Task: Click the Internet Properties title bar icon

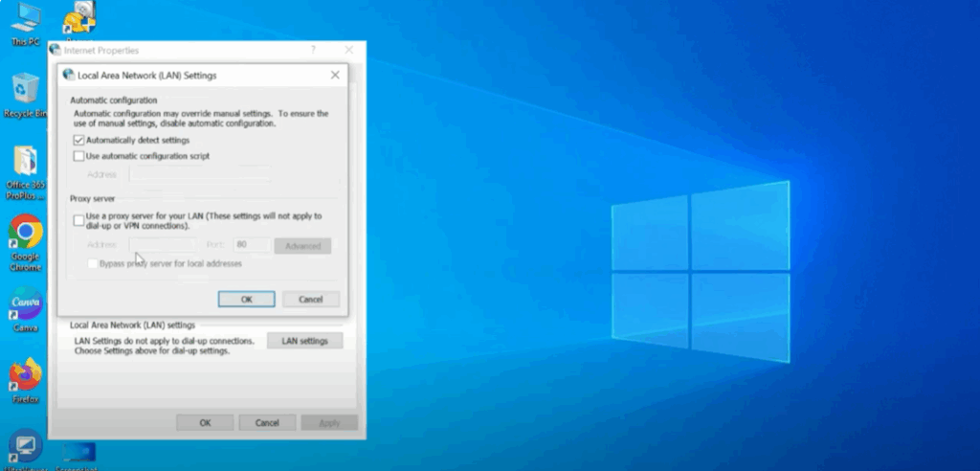Action: [x=55, y=50]
